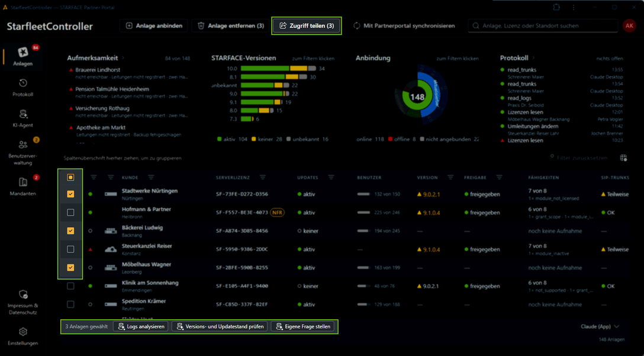Go to Protokoll via its sidebar icon
This screenshot has width=644, height=356.
coord(23,88)
